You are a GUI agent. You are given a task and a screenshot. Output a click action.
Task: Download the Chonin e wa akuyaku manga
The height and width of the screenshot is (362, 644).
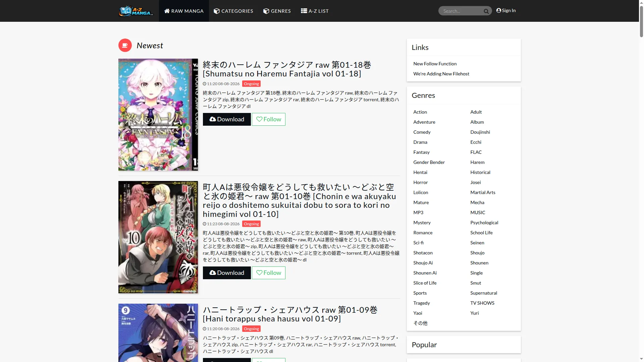tap(227, 273)
